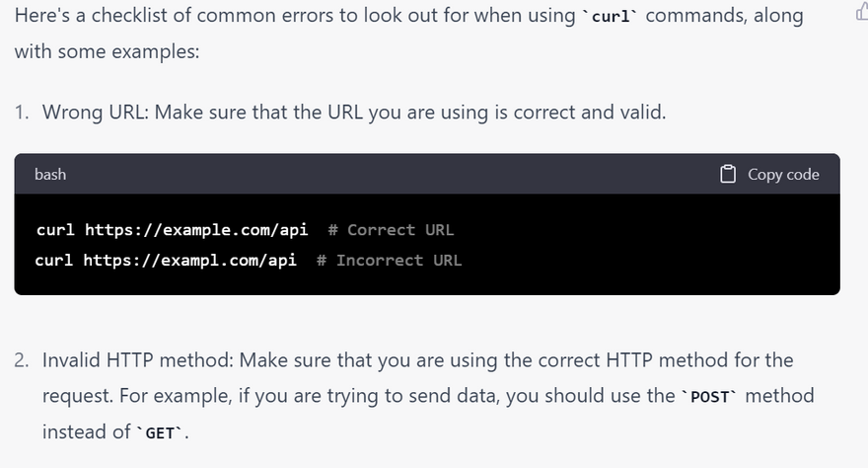Click the thumbs-up feedback icon
This screenshot has height=468, width=868.
click(x=861, y=12)
